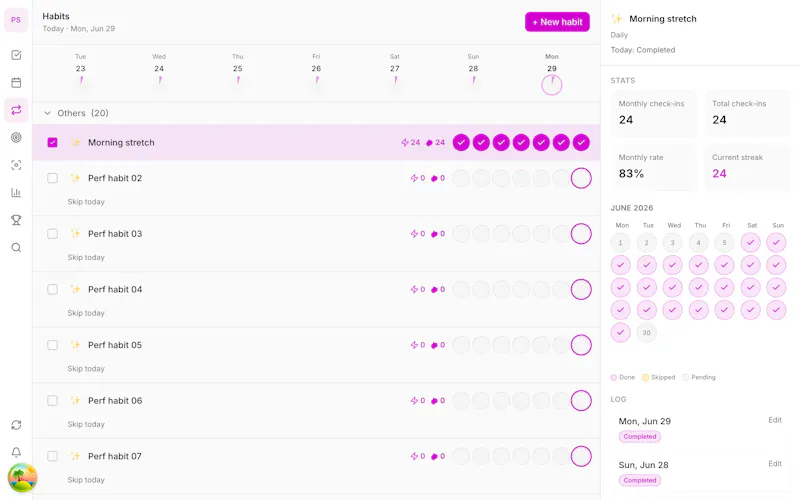Viewport: 800px width, 500px height.
Task: Click day 30 in June calendar
Action: 646,333
